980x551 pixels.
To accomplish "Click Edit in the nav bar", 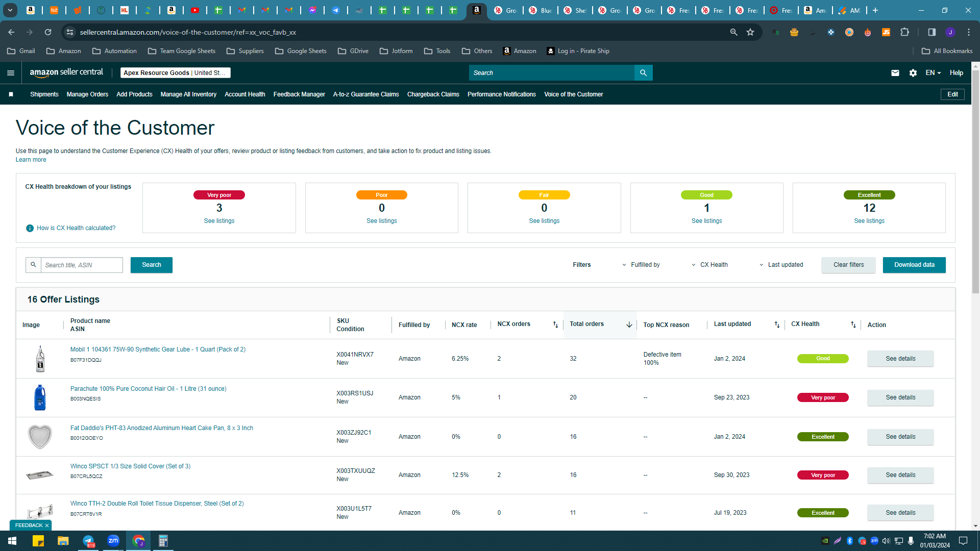I will coord(952,94).
